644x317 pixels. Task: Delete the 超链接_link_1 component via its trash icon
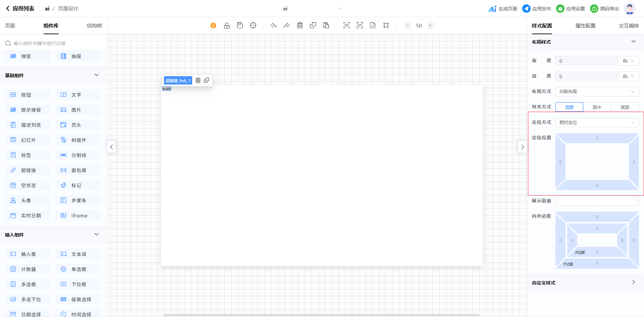[x=198, y=81]
